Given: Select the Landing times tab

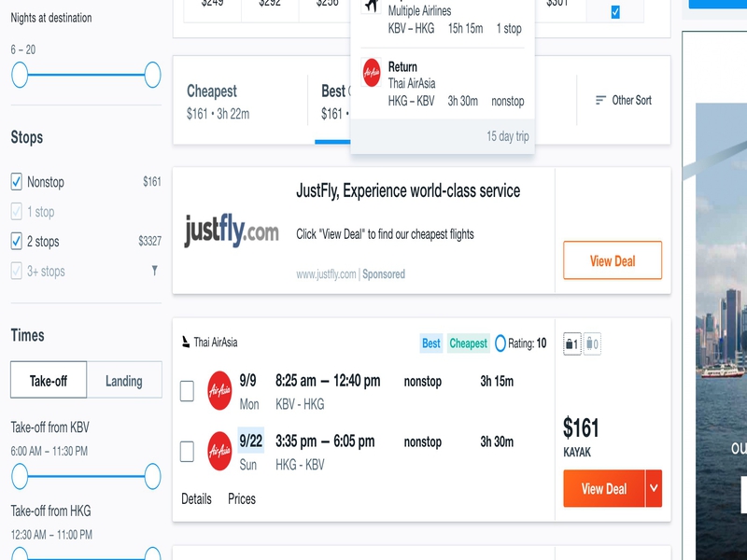Looking at the screenshot, I should pyautogui.click(x=124, y=381).
